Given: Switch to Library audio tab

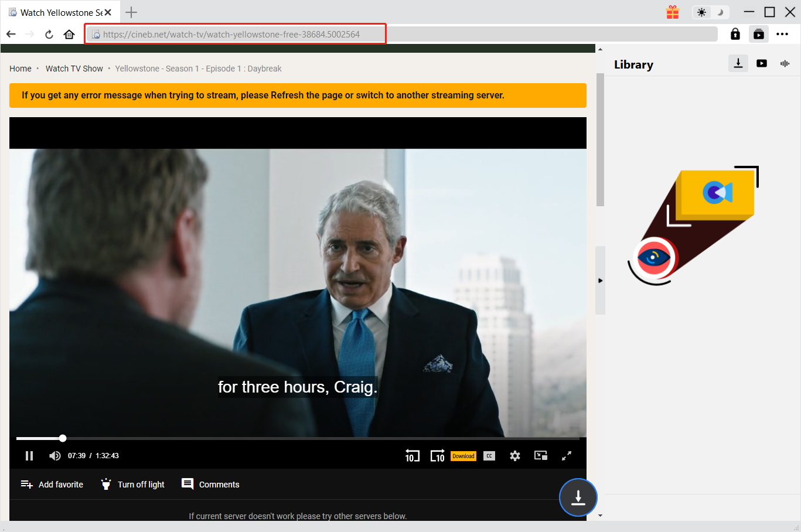Looking at the screenshot, I should coord(785,63).
